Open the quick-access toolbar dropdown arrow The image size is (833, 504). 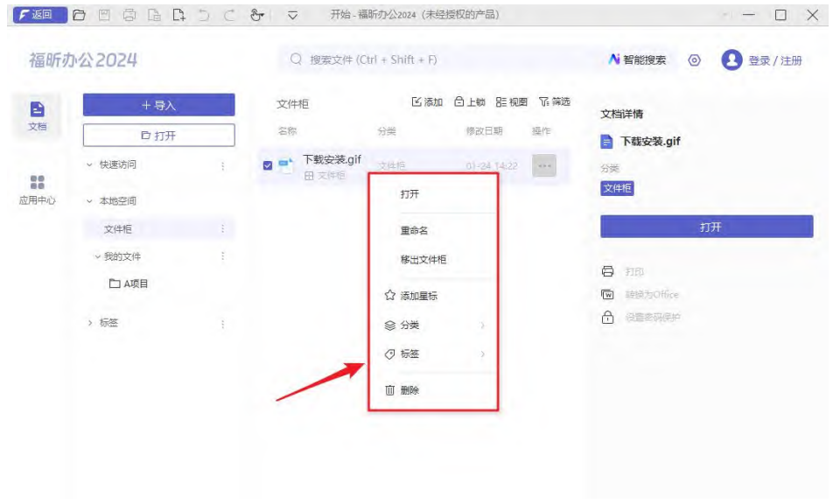pos(293,16)
